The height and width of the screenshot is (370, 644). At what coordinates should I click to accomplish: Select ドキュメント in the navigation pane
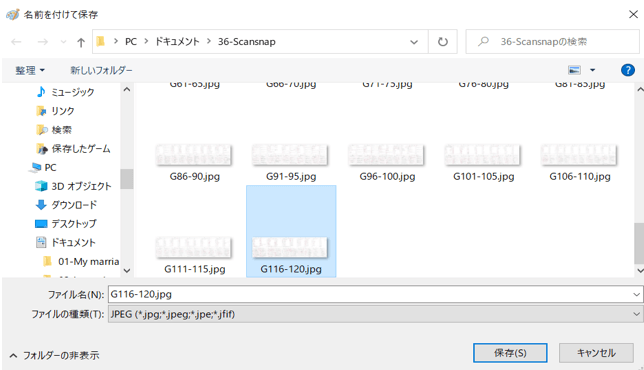(73, 242)
